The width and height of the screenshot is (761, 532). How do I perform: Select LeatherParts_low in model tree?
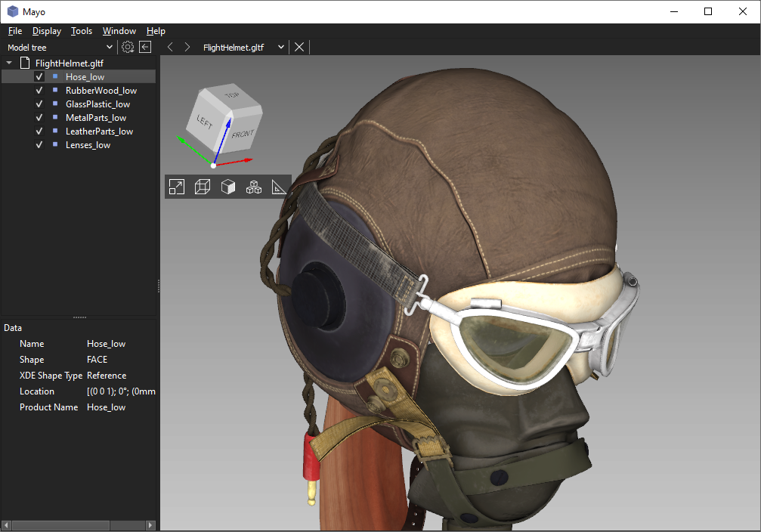coord(100,131)
